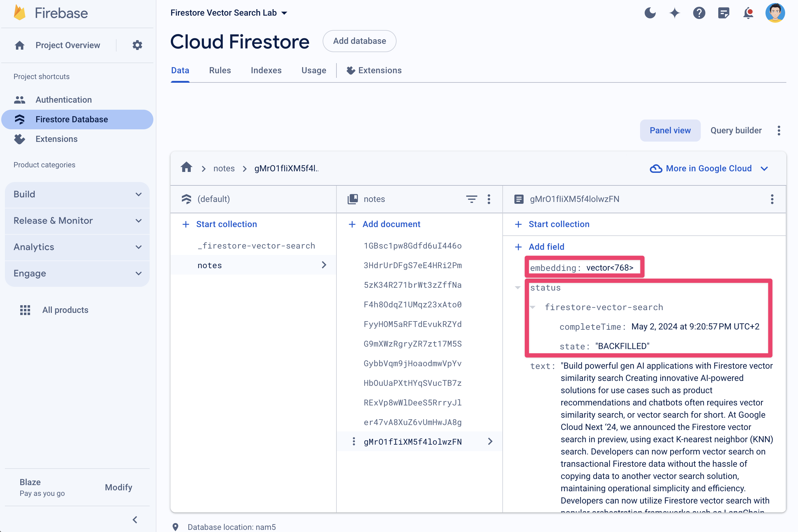The image size is (798, 532).
Task: Click the Add database button
Action: pos(359,41)
